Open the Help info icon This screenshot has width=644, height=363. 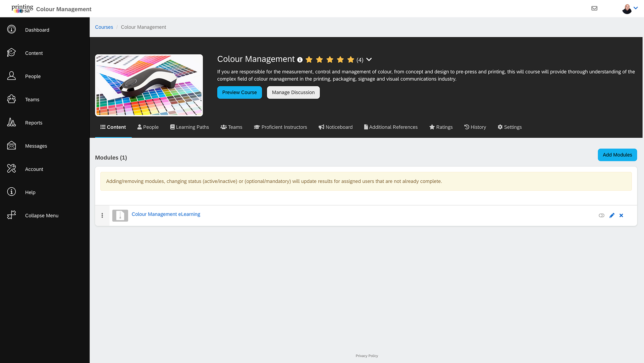pos(11,192)
